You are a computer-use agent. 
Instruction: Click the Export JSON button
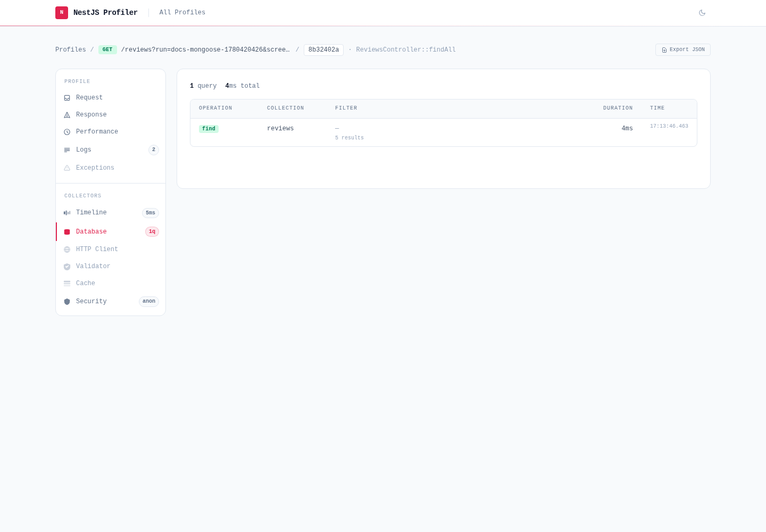point(683,50)
